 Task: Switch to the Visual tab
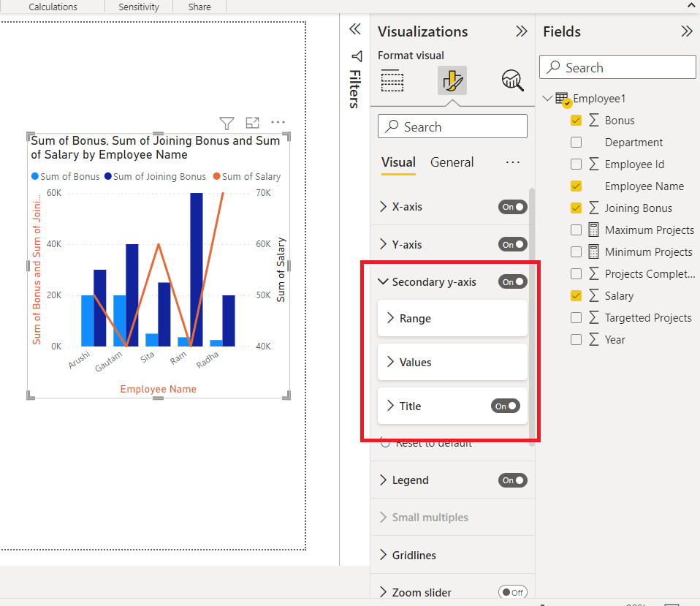tap(398, 162)
